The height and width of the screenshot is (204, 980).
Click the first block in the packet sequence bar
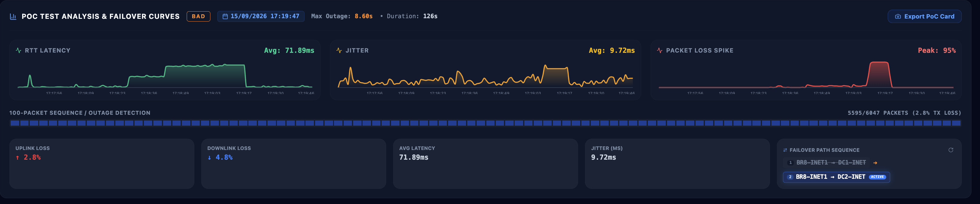(15, 123)
